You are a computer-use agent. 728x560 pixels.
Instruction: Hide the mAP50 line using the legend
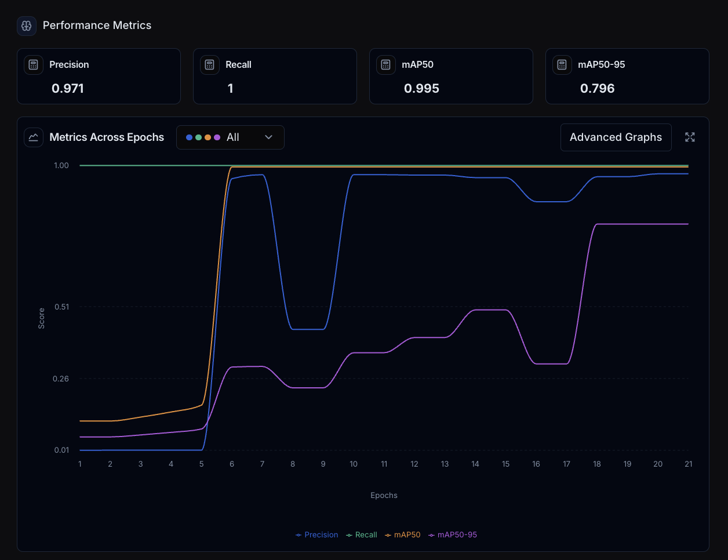coord(402,534)
